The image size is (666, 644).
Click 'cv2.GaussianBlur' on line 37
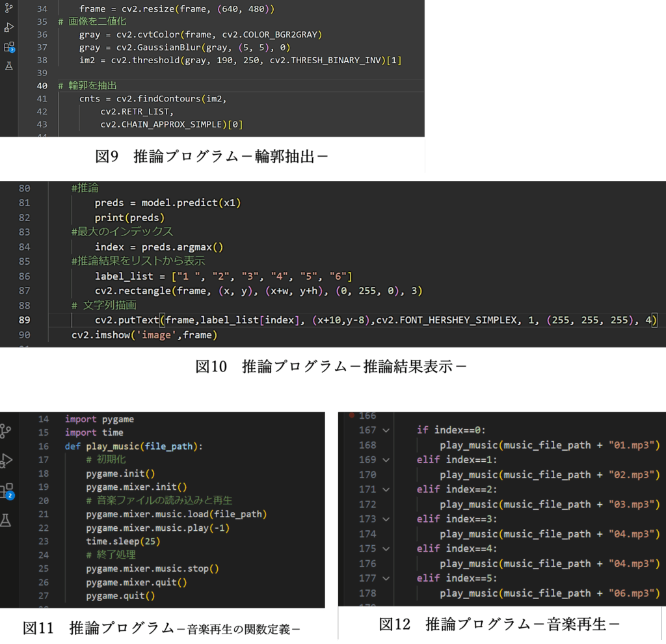159,47
